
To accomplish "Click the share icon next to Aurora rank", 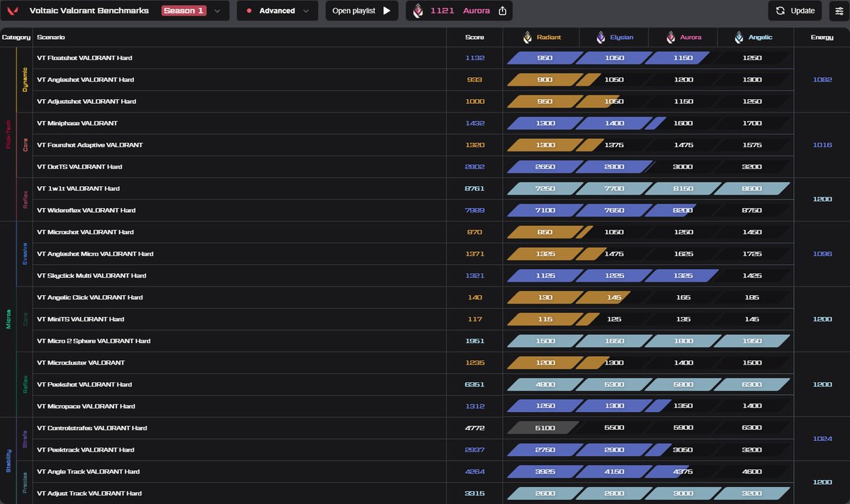I will [x=502, y=11].
